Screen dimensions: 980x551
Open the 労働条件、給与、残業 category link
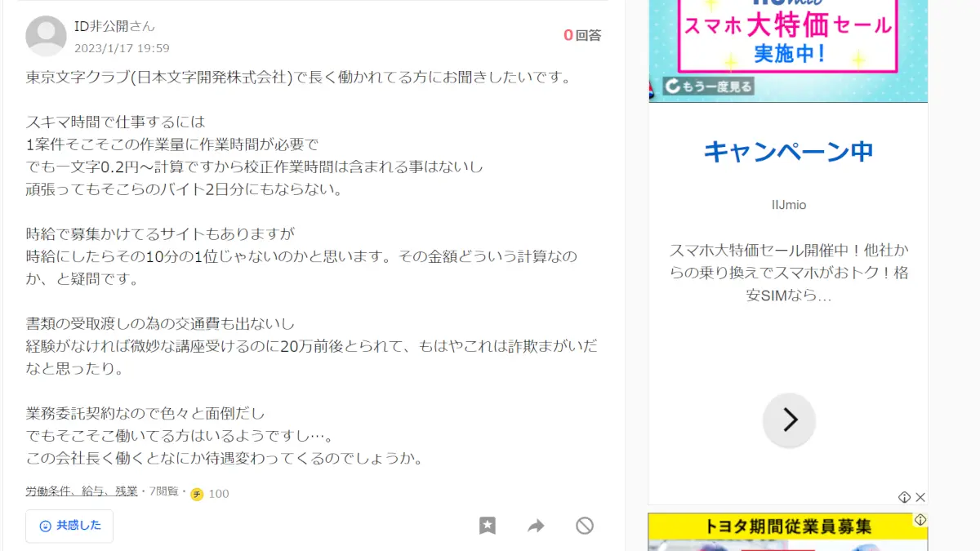[82, 491]
